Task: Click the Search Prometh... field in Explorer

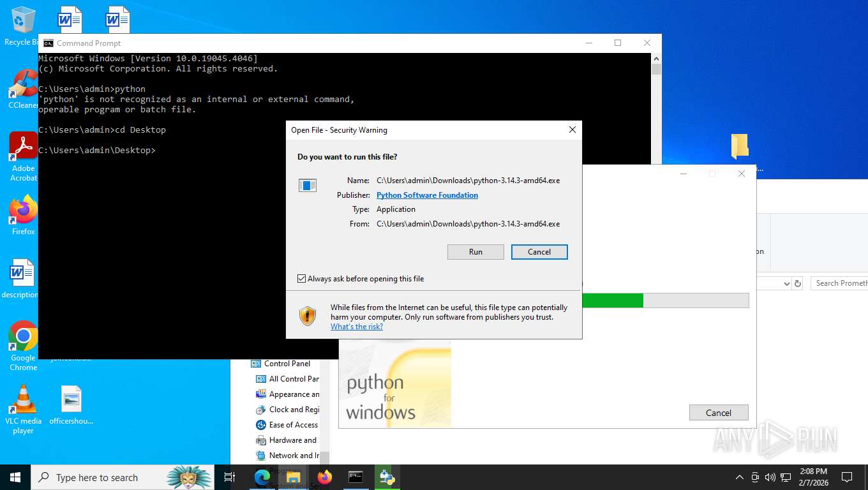Action: 839,283
